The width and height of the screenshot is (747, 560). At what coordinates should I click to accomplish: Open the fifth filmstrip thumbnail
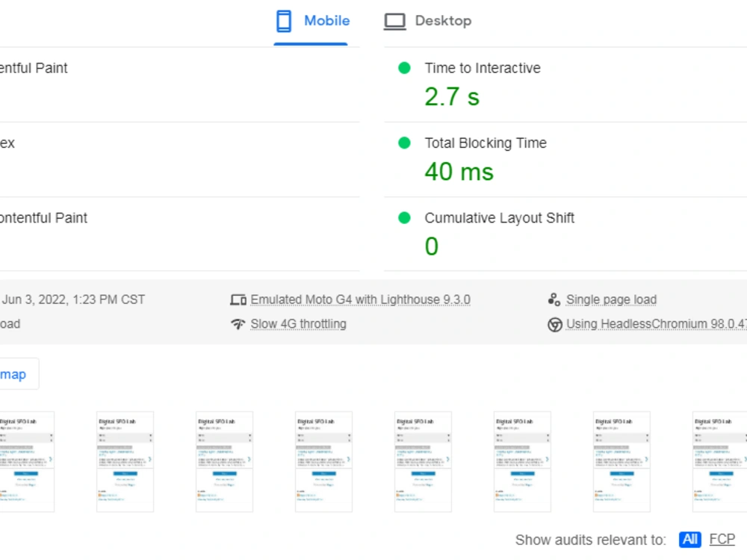point(423,462)
